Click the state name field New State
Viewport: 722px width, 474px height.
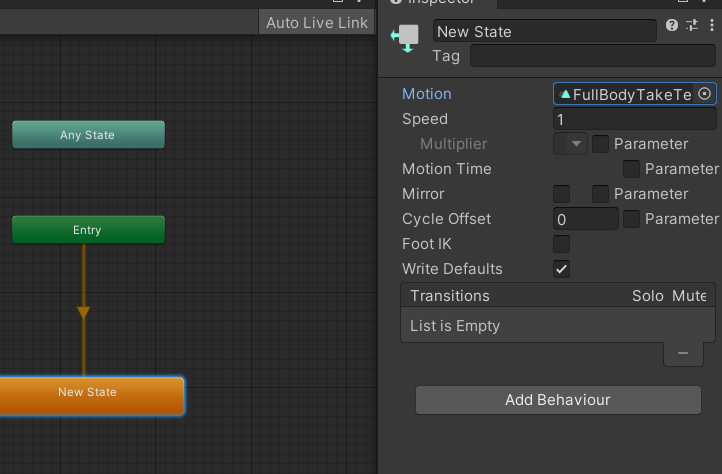tap(544, 31)
